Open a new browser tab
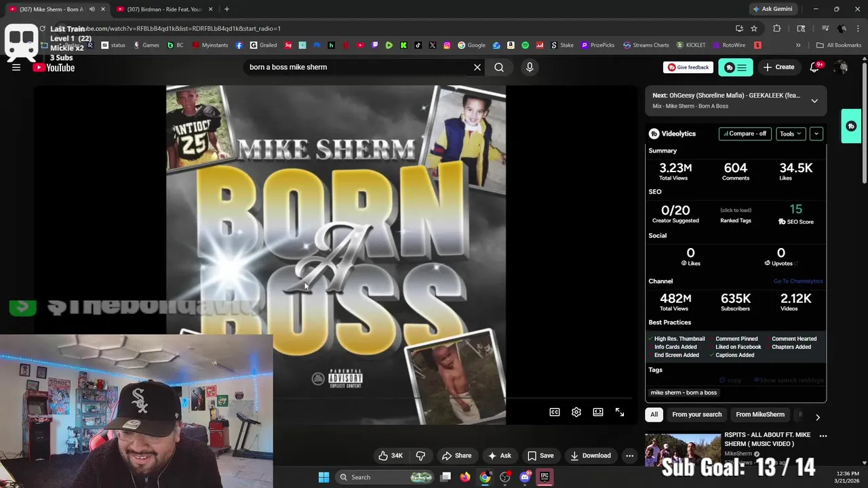The image size is (868, 488). tap(226, 9)
